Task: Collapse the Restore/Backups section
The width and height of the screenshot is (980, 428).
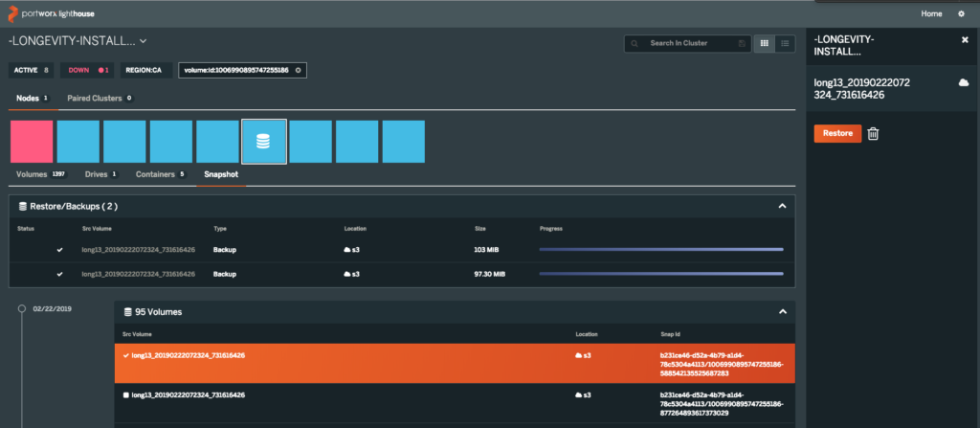Action: (782, 206)
